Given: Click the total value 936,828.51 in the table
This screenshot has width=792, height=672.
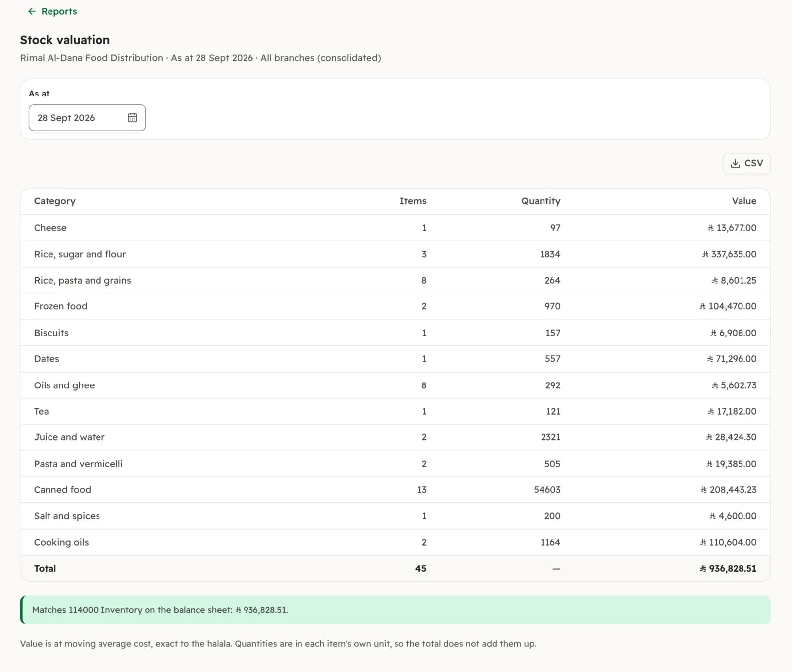Looking at the screenshot, I should pos(728,568).
